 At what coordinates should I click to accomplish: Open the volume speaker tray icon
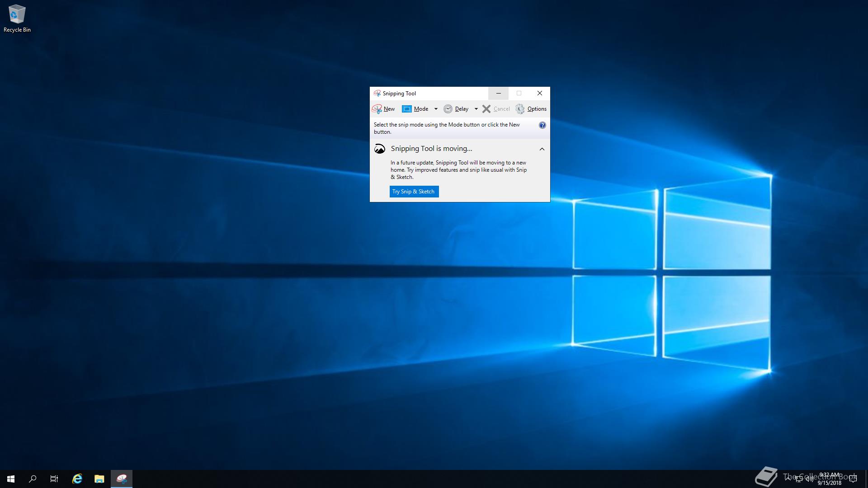pyautogui.click(x=809, y=479)
